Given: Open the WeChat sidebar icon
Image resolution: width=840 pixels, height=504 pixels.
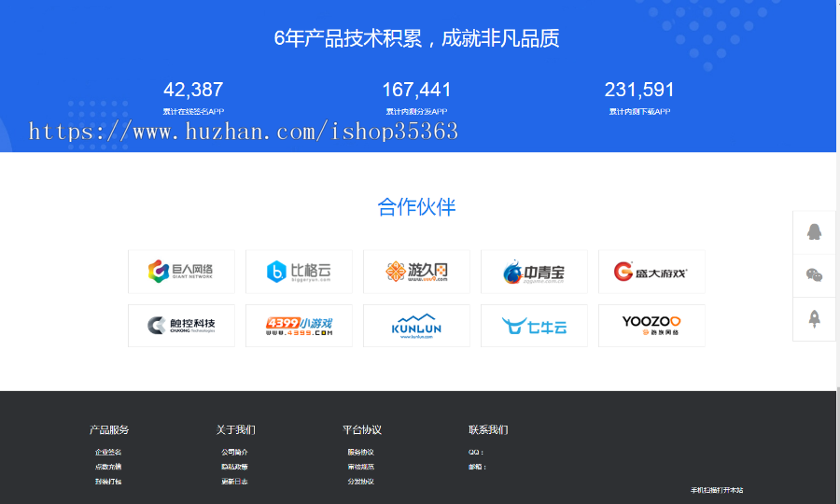Looking at the screenshot, I should [x=814, y=275].
